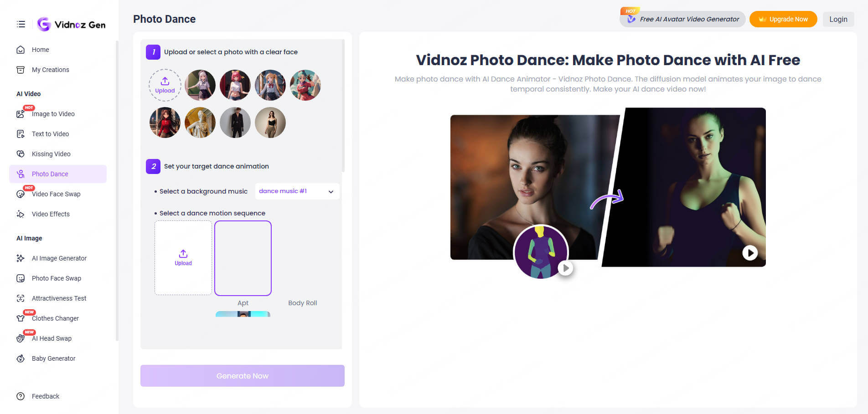This screenshot has height=414, width=868.
Task: Click the AI Head Swap icon
Action: coord(21,338)
